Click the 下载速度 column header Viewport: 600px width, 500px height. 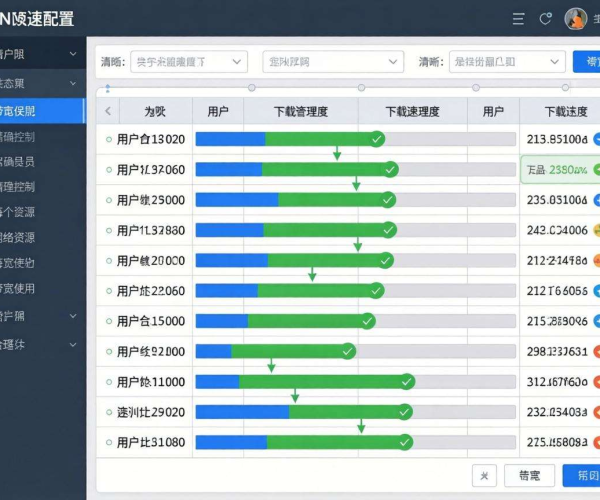(560, 111)
